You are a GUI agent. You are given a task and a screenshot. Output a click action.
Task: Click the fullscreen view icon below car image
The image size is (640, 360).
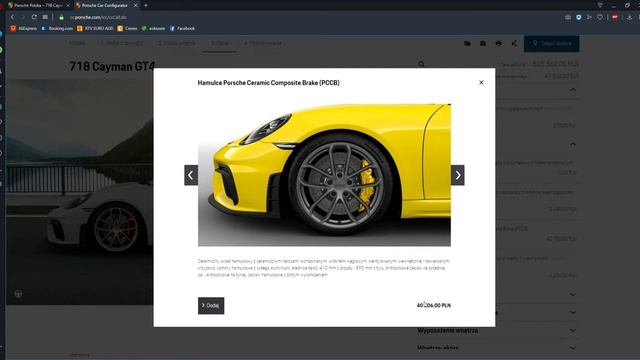[x=18, y=294]
